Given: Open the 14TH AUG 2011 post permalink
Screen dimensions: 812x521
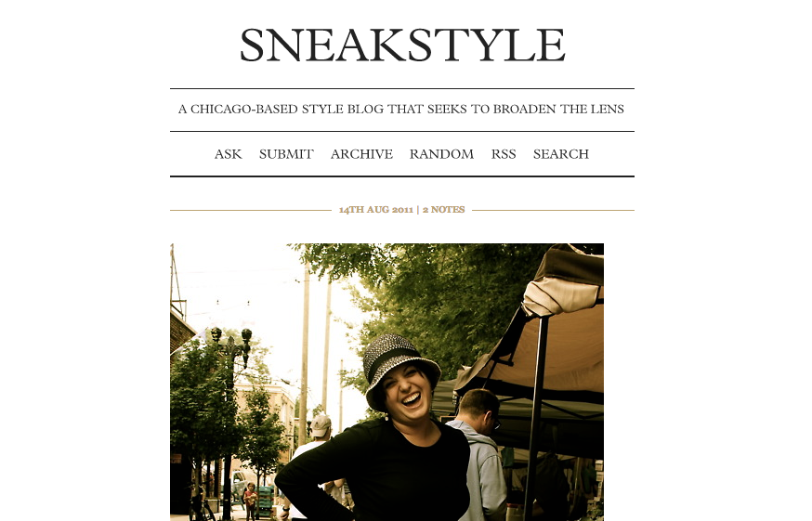Looking at the screenshot, I should (376, 210).
